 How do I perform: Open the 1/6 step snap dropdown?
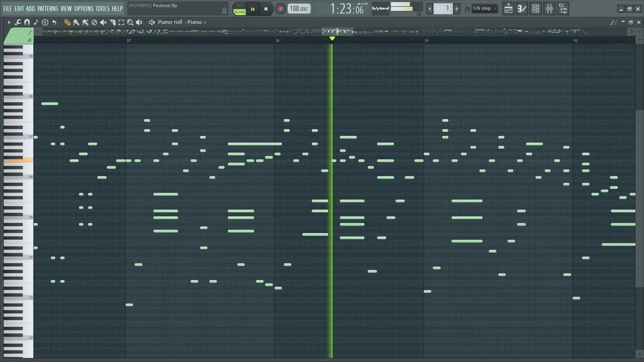coord(486,9)
